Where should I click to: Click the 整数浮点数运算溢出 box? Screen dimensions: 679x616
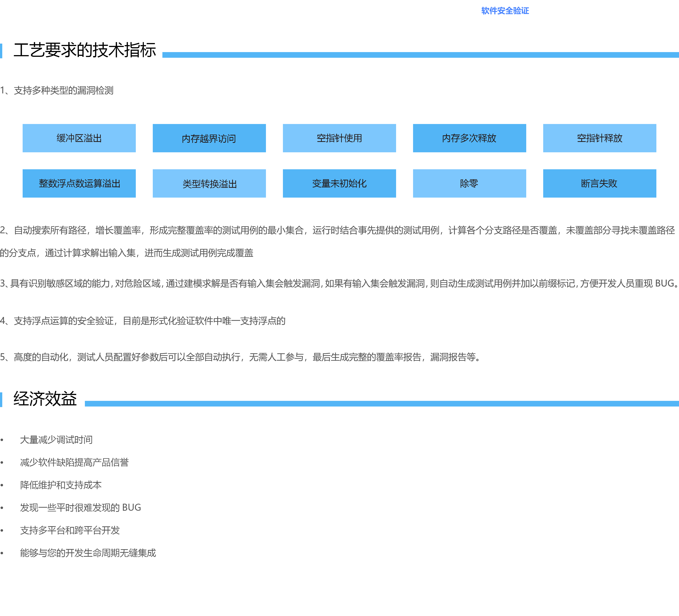(x=79, y=183)
